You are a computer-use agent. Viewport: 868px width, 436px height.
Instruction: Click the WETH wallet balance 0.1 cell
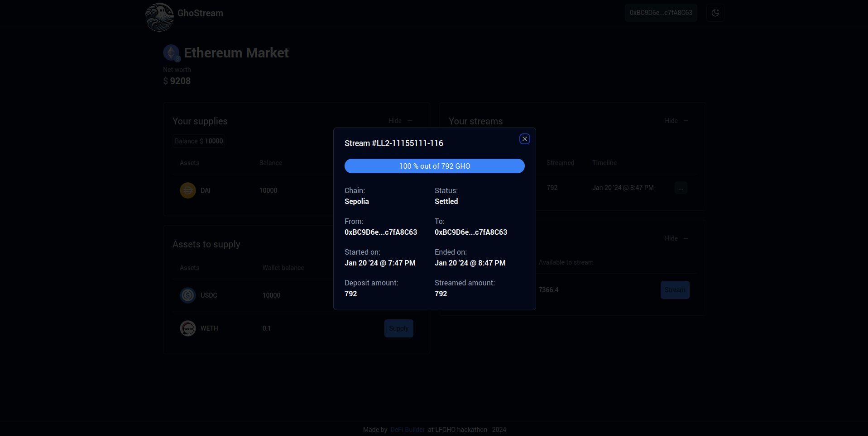click(x=266, y=328)
